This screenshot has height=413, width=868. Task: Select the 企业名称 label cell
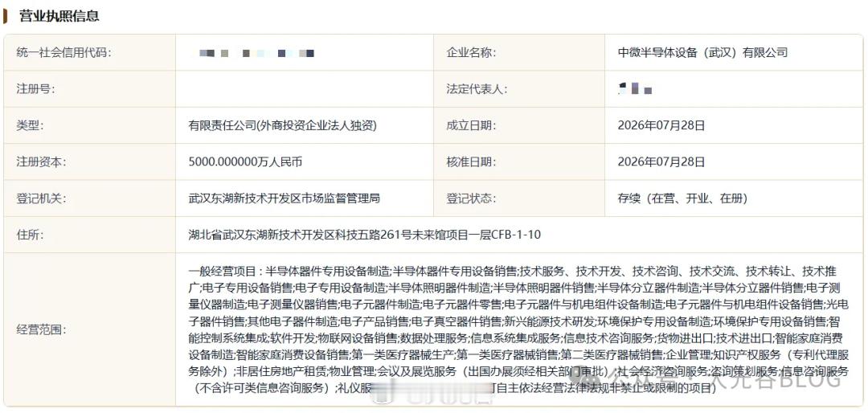click(x=519, y=52)
